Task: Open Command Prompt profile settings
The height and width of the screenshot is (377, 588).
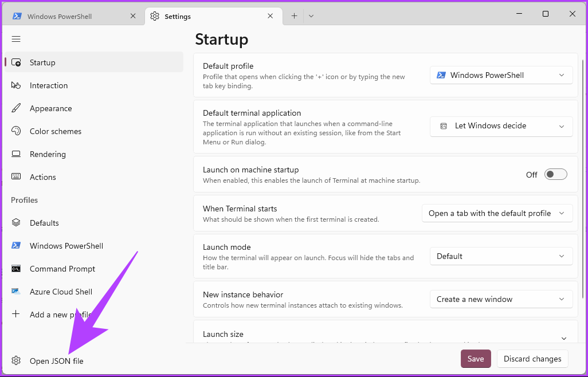Action: [x=94, y=269]
